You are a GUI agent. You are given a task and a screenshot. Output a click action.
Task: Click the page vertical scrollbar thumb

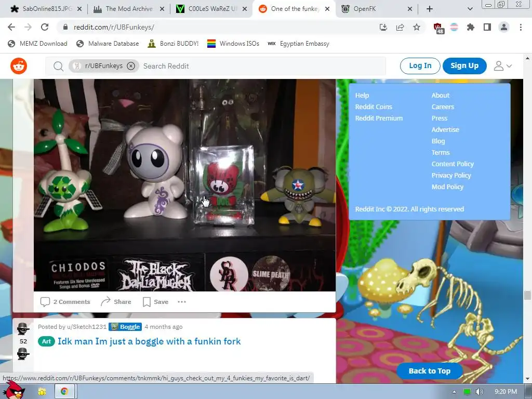527,295
